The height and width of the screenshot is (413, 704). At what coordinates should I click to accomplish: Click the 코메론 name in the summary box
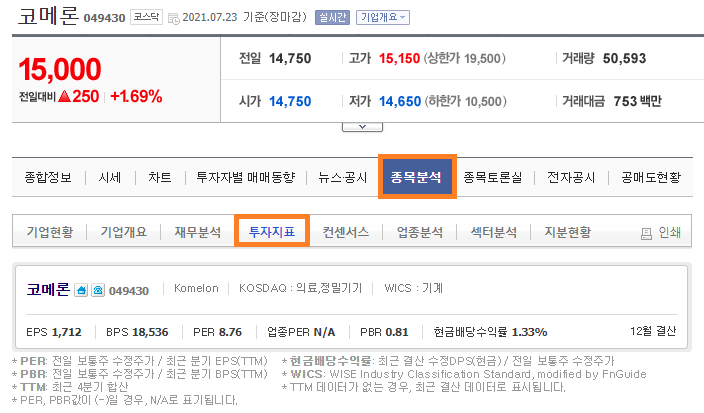pos(48,289)
